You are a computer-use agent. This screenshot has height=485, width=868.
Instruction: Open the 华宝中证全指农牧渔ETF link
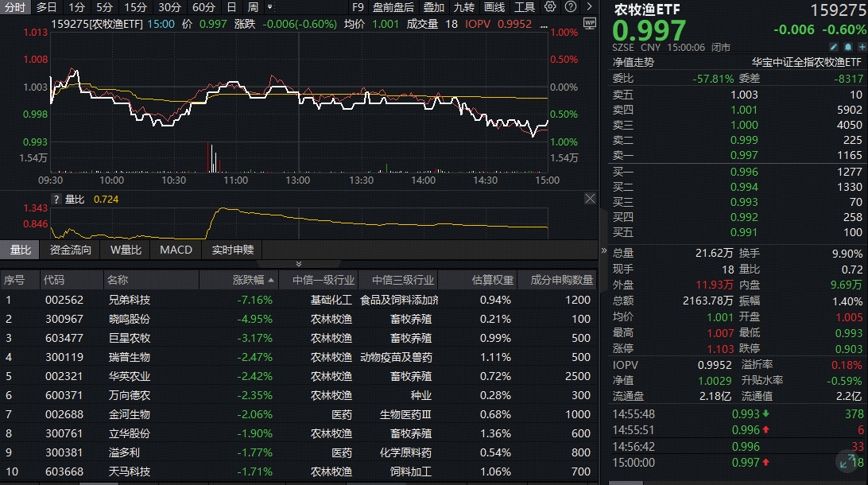[806, 62]
